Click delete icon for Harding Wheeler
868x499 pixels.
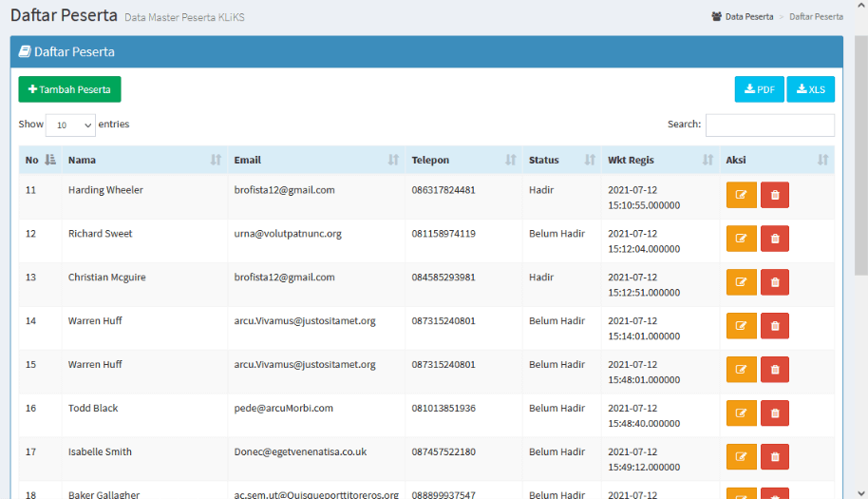tap(774, 195)
